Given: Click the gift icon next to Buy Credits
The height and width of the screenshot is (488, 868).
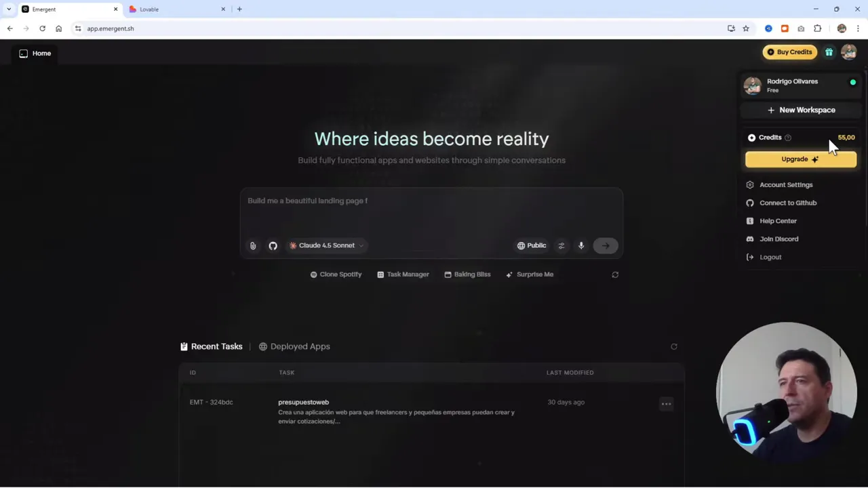Looking at the screenshot, I should click(x=829, y=52).
